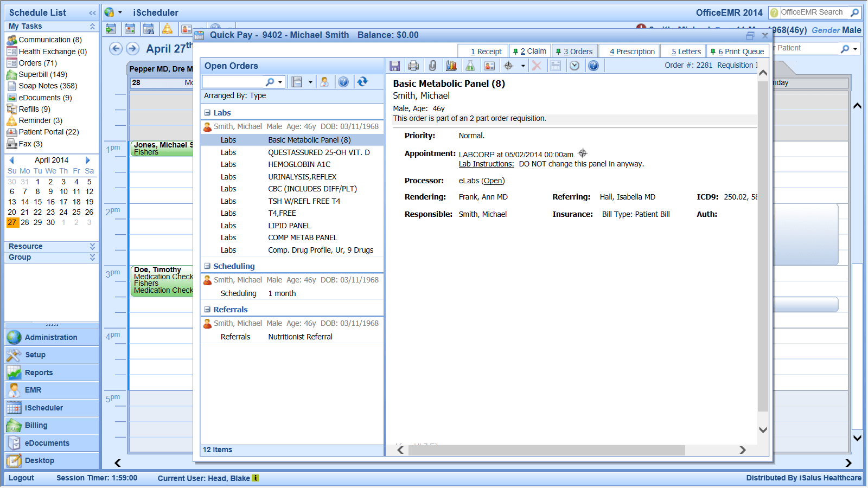Click the bar chart icon in order toolbar

click(x=451, y=66)
